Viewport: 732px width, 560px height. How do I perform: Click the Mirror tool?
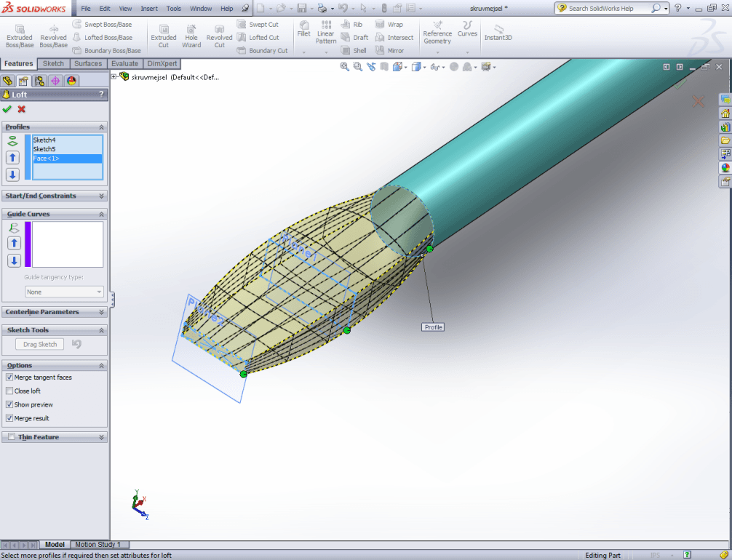pos(389,50)
